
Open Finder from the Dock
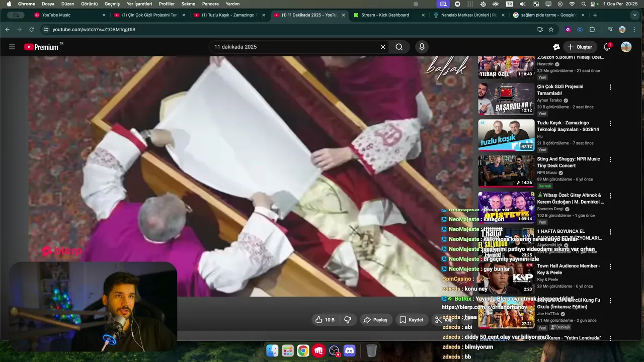click(272, 350)
